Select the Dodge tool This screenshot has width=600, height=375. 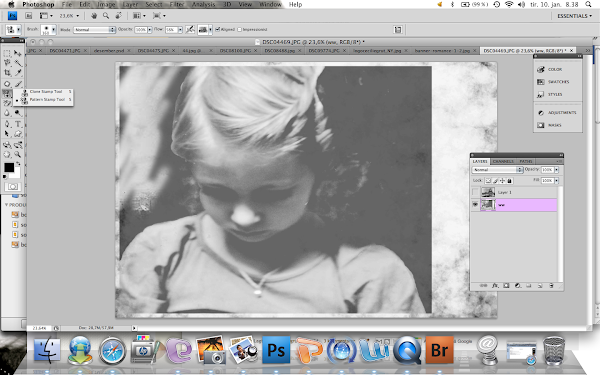(x=18, y=113)
